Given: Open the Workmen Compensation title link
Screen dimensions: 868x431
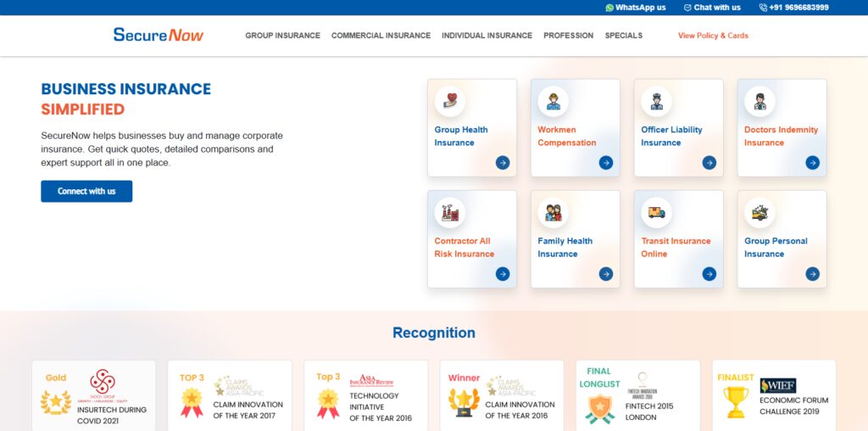Looking at the screenshot, I should click(567, 137).
